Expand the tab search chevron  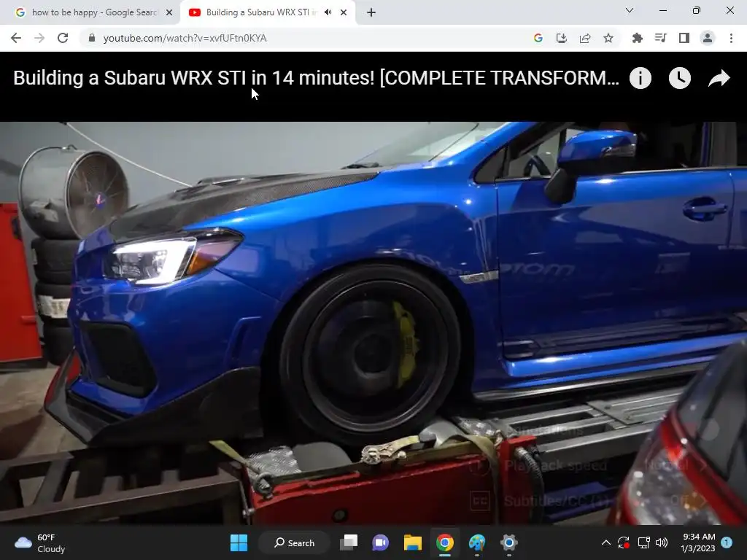[630, 10]
